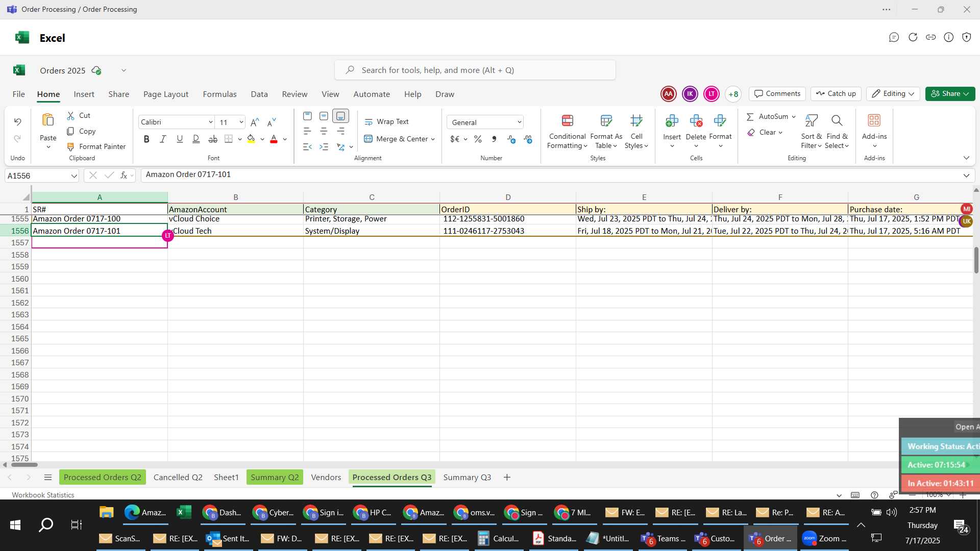Click the Redo arrow icon
Viewport: 980px width, 551px height.
(17, 139)
